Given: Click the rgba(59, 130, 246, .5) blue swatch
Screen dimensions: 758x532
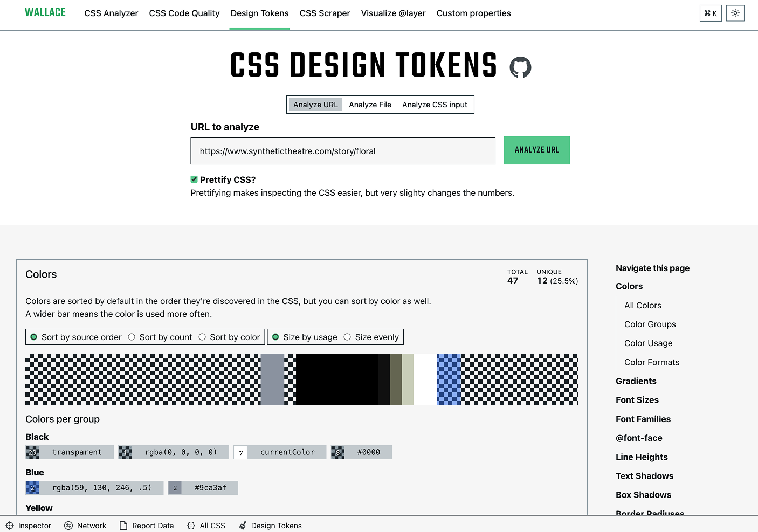Looking at the screenshot, I should pyautogui.click(x=94, y=488).
